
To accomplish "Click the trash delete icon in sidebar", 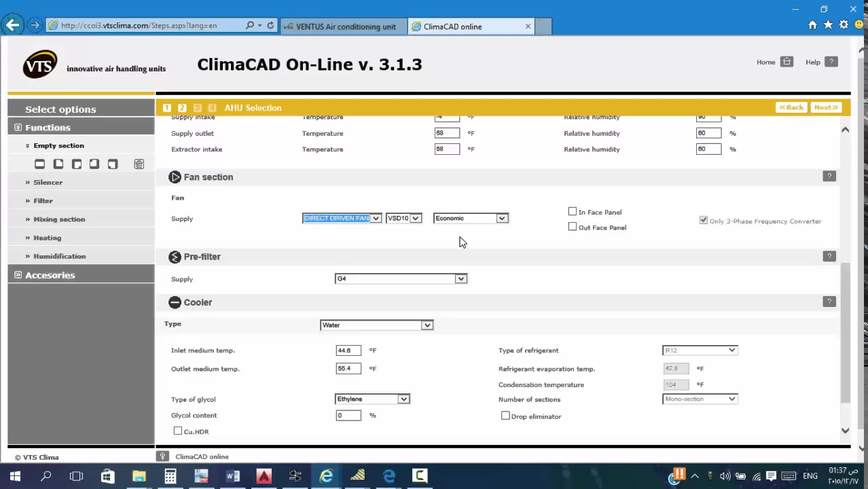I will tap(139, 164).
